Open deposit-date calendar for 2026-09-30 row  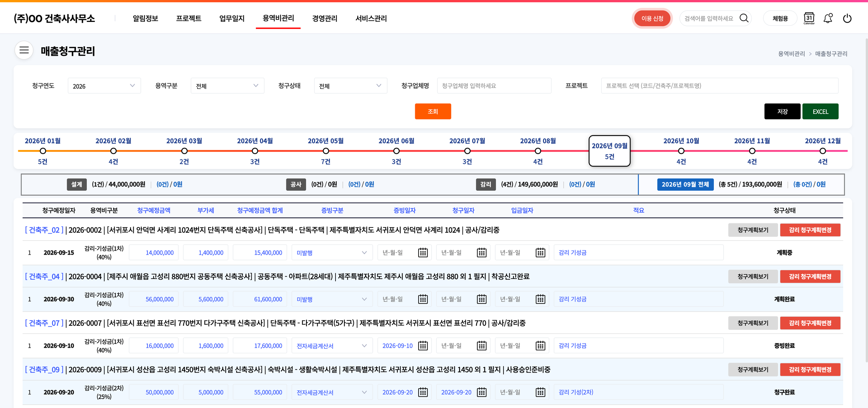tap(540, 299)
